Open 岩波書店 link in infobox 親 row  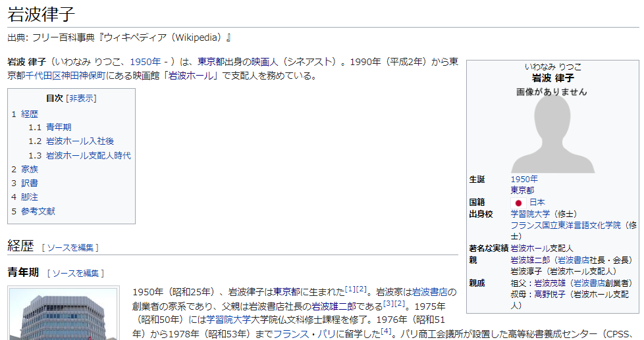574,260
